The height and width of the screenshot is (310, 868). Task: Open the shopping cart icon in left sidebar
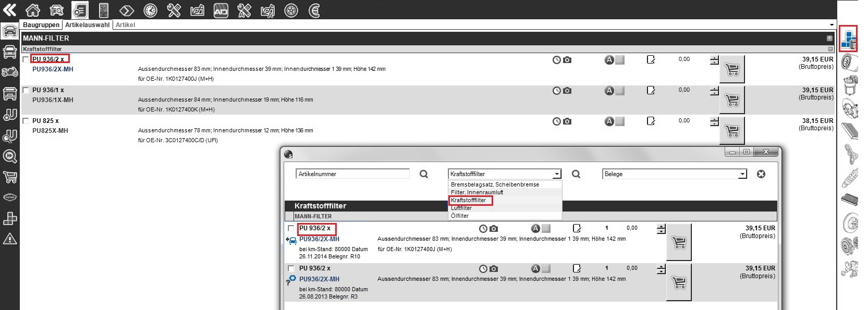[10, 177]
